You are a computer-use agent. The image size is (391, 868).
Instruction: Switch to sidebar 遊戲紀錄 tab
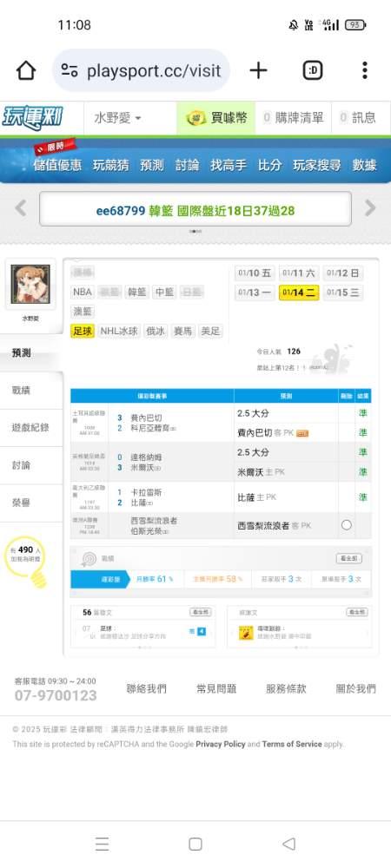31,428
